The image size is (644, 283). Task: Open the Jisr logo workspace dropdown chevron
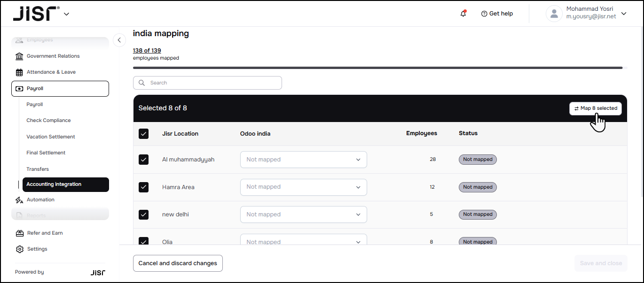(66, 14)
